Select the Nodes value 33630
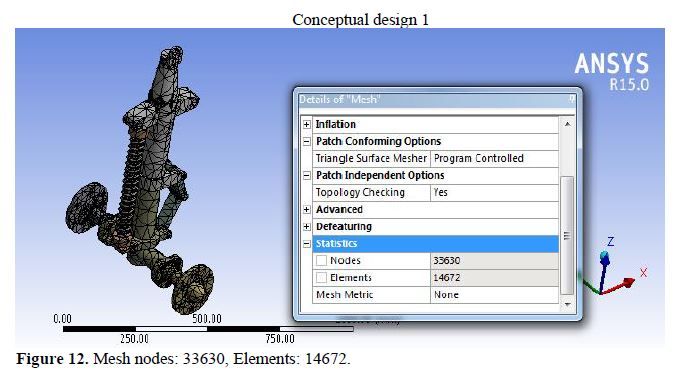Screen dimensions: 686x377 (x=494, y=261)
